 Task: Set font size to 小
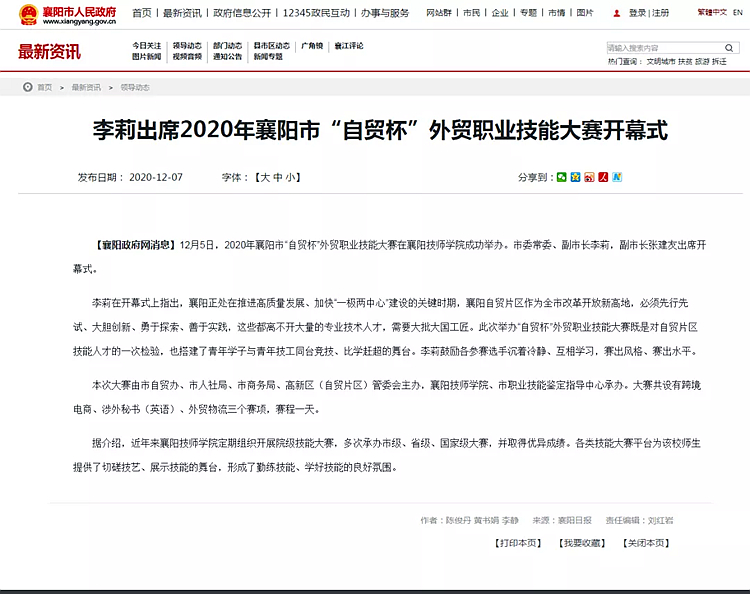pos(291,177)
